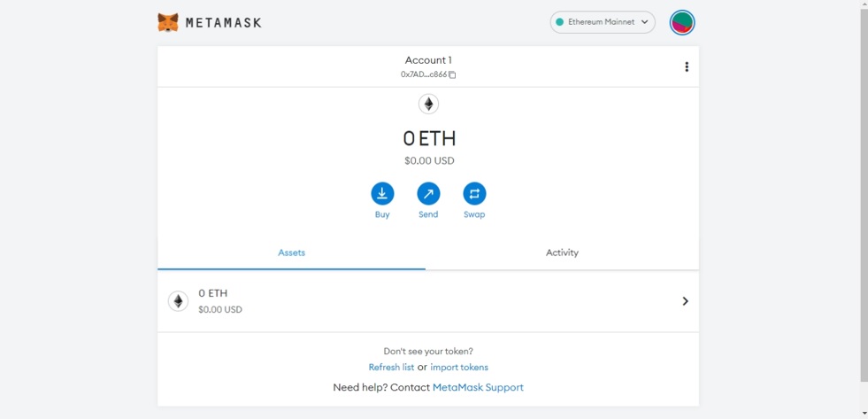Open the account avatar menu

[682, 23]
